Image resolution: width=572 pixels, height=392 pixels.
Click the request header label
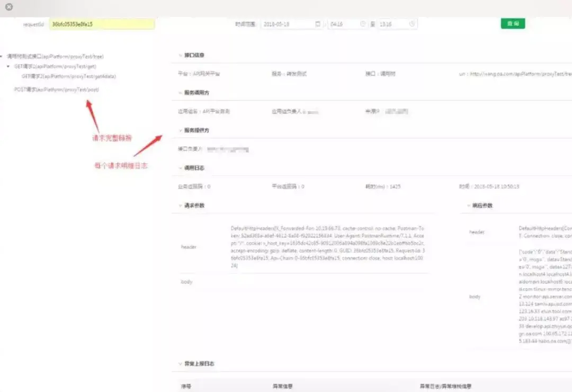(189, 247)
